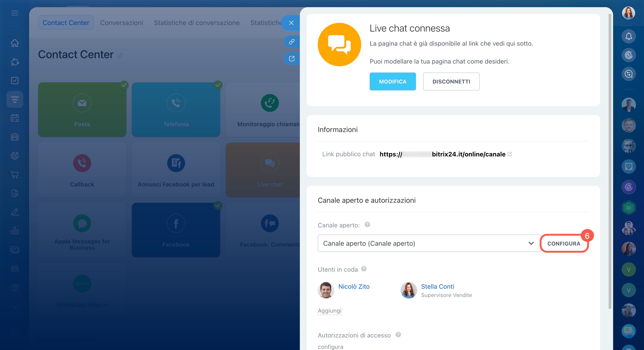Image resolution: width=644 pixels, height=350 pixels.
Task: Click the CONFIGURA button
Action: click(x=563, y=243)
